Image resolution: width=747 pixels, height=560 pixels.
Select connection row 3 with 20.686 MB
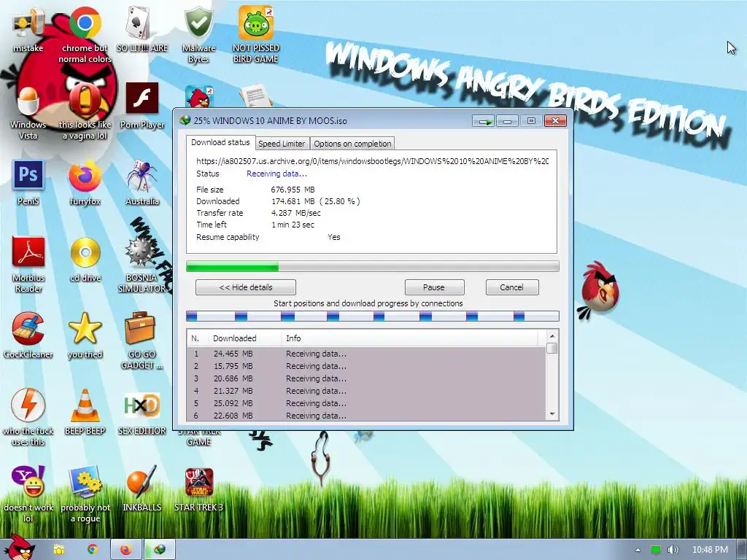366,378
